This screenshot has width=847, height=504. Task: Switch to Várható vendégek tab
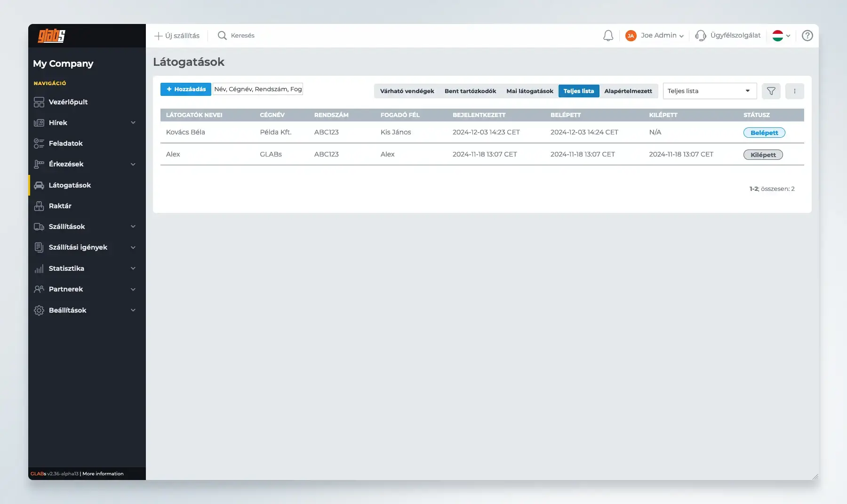(x=407, y=91)
